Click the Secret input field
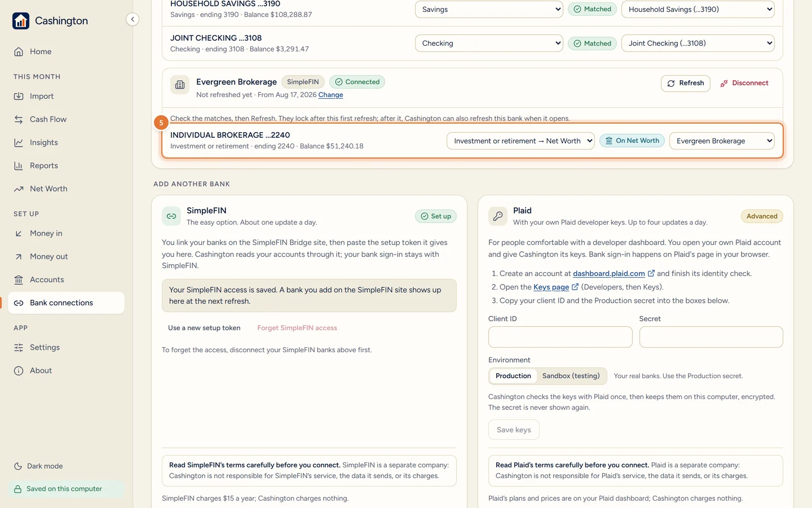The width and height of the screenshot is (812, 508). click(711, 337)
